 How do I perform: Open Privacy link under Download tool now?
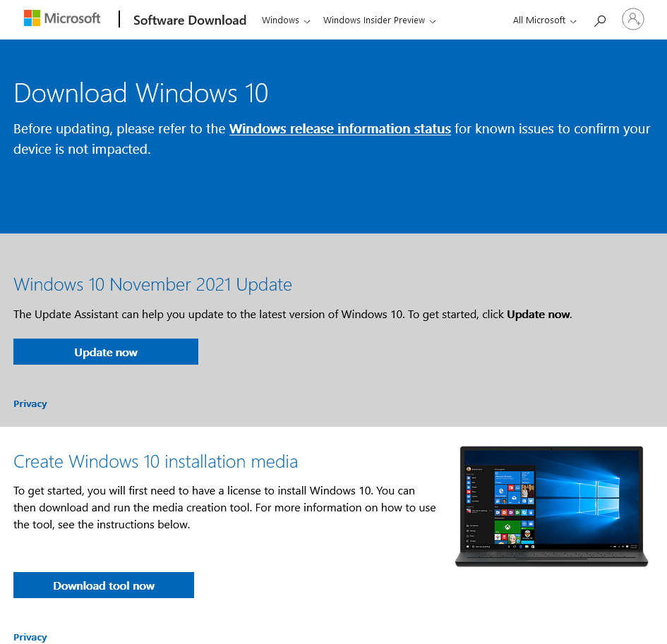(30, 637)
